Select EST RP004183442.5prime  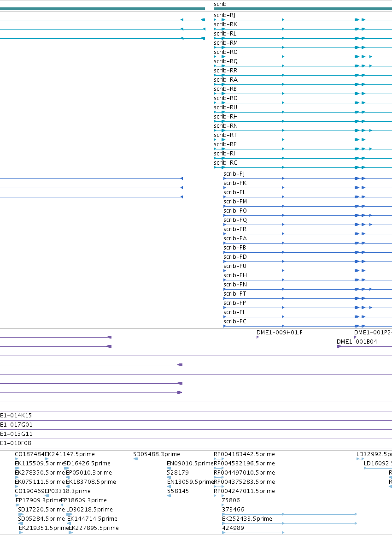244,454
